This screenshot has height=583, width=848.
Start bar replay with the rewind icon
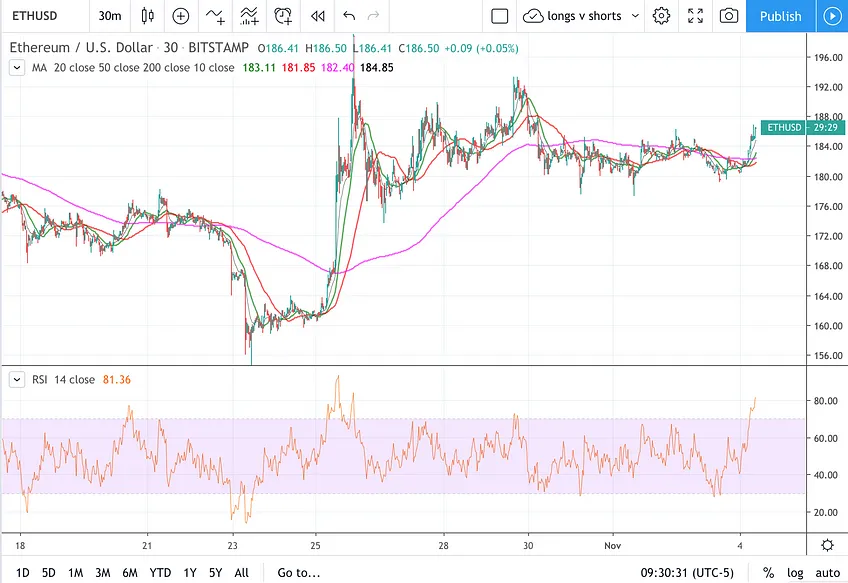tap(317, 16)
